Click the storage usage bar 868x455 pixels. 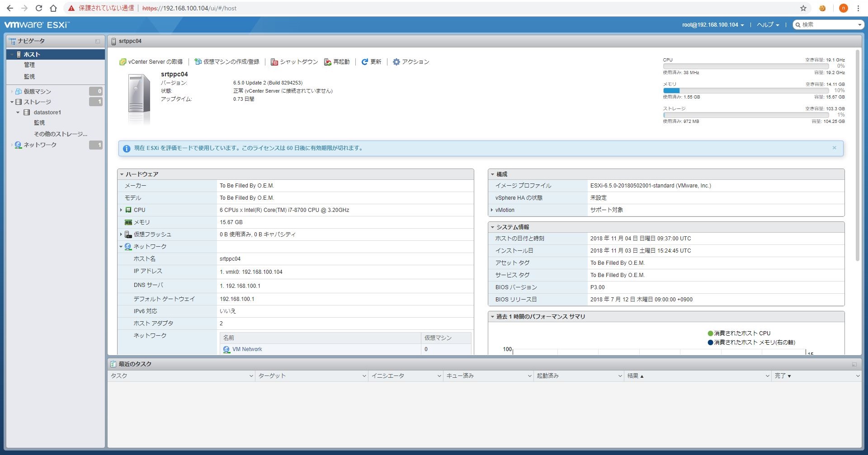click(x=746, y=115)
